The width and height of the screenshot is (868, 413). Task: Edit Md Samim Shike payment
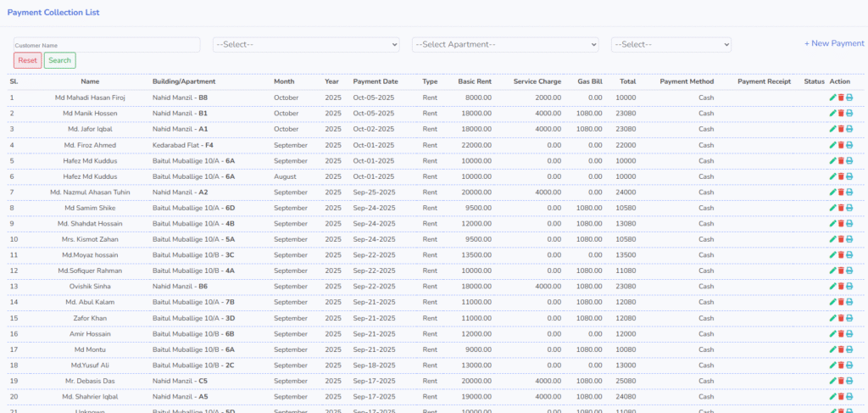coord(832,208)
